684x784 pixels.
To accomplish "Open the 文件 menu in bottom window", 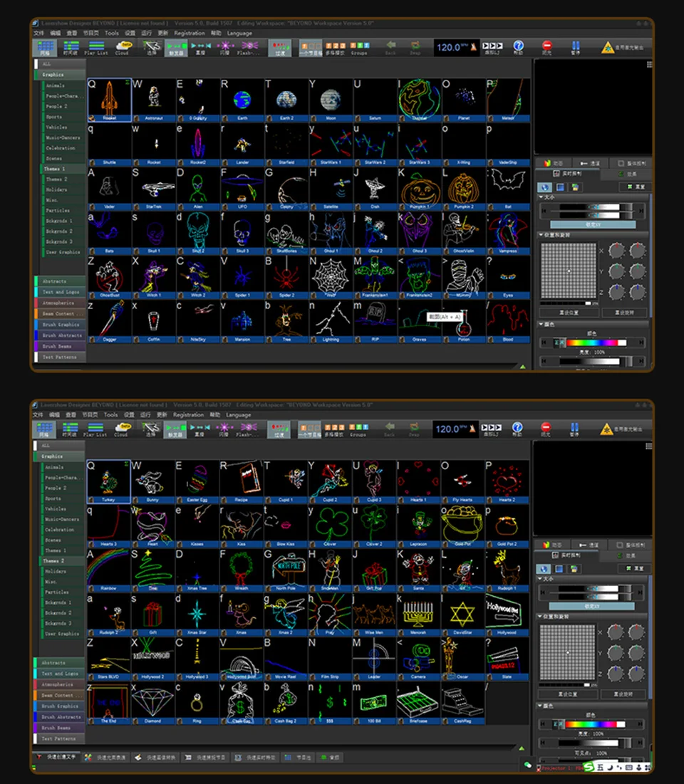I will (x=38, y=415).
